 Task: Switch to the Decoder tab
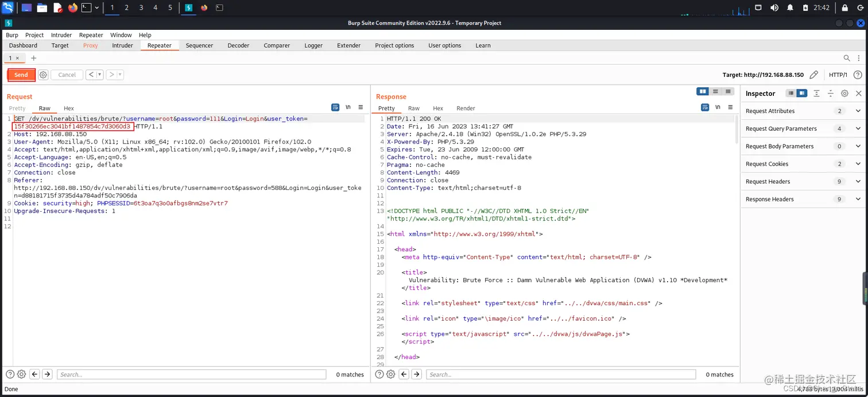(x=238, y=45)
